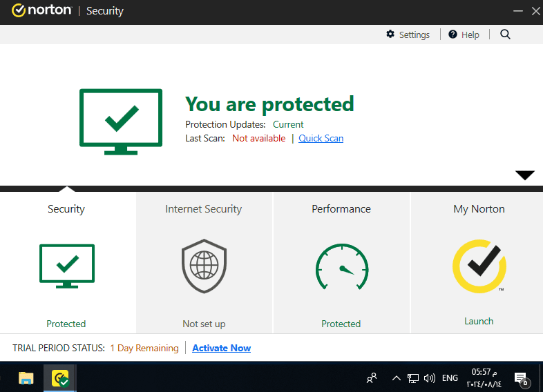Viewport: 543px width, 392px height.
Task: Click the Settings text label
Action: pos(415,35)
